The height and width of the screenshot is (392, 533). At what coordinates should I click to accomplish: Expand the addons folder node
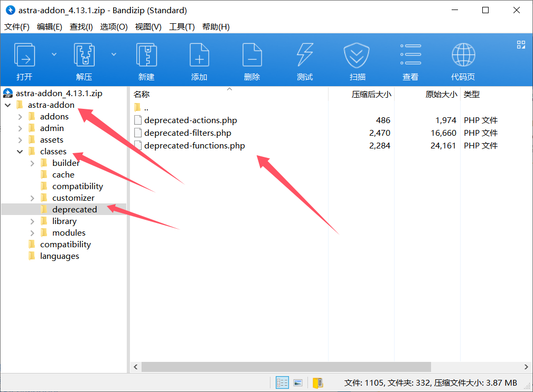tap(20, 117)
